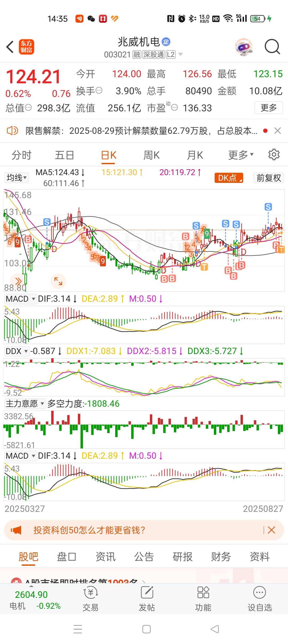Image resolution: width=288 pixels, height=644 pixels.
Task: Open the 财务 tab
Action: coord(221,557)
